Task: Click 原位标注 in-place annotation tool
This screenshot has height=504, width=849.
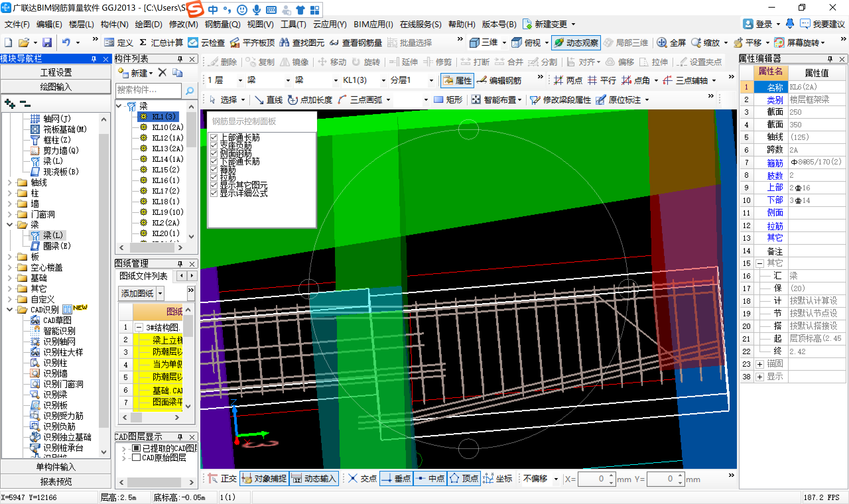Action: pos(619,100)
